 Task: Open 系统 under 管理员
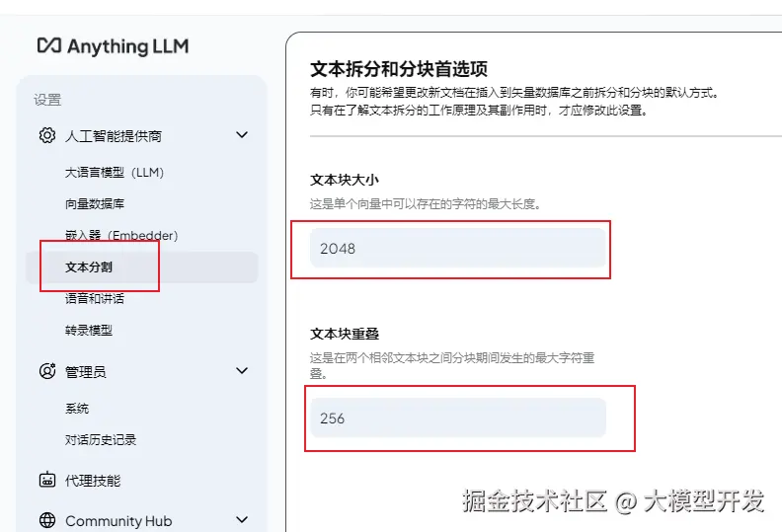click(x=77, y=409)
